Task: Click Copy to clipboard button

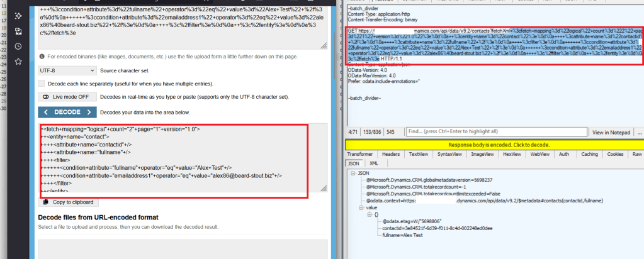Action: (69, 202)
